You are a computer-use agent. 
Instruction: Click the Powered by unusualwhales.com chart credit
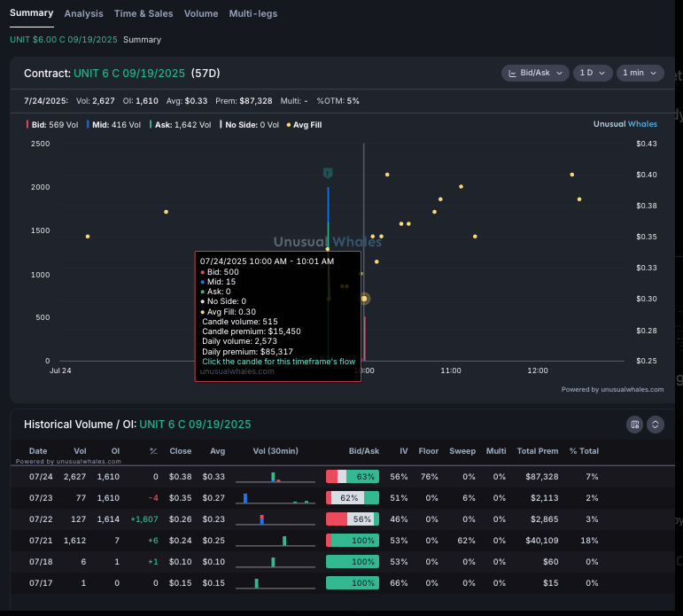click(x=612, y=389)
